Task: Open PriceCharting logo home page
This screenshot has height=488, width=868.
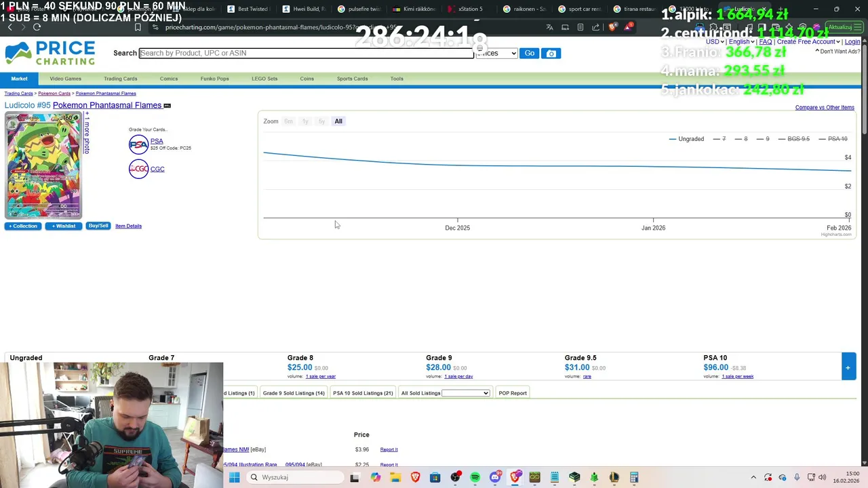Action: pos(50,53)
